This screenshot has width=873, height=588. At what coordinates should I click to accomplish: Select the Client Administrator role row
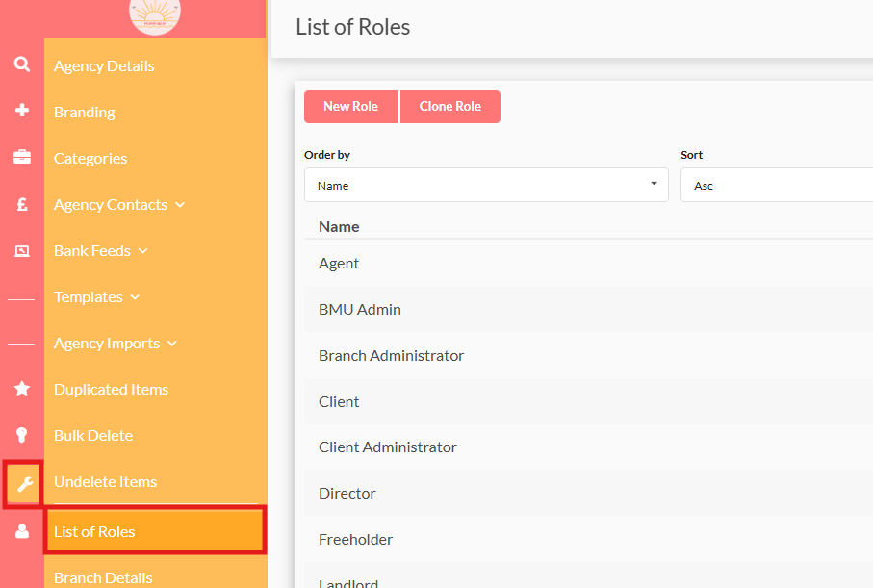coord(588,447)
